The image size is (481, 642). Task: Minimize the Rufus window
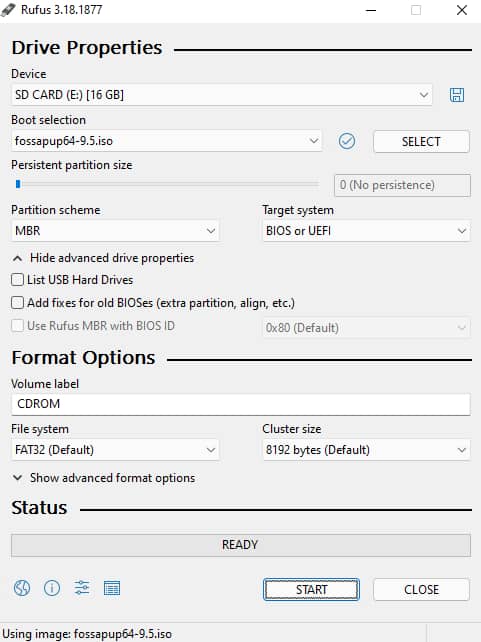point(371,10)
